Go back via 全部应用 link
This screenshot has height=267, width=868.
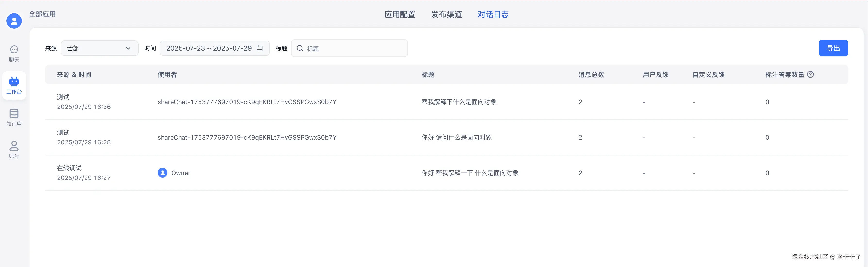click(43, 14)
